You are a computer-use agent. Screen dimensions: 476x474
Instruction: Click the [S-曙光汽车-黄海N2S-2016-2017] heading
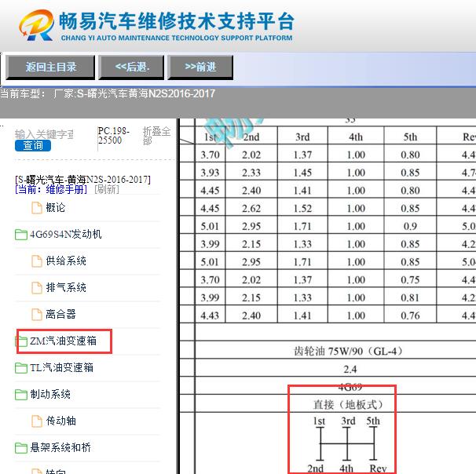click(82, 180)
